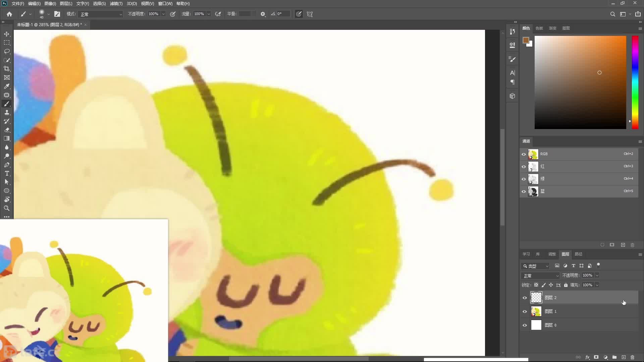This screenshot has width=644, height=362.
Task: Hide layer 图层 1
Action: coord(525,311)
